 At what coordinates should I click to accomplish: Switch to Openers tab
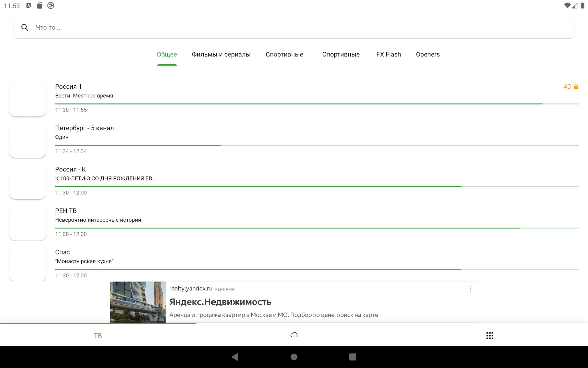pyautogui.click(x=428, y=54)
